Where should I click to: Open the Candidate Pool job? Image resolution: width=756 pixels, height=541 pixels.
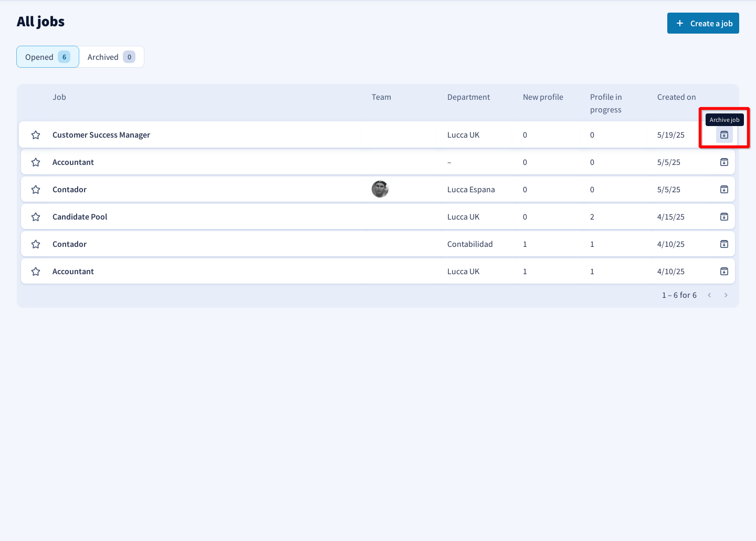[x=80, y=217]
